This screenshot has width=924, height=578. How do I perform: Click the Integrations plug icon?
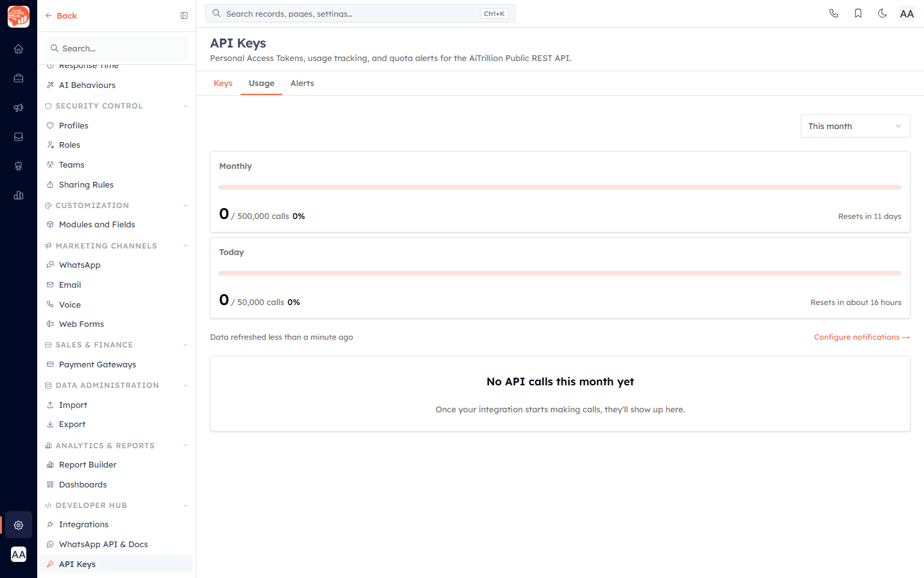(50, 524)
